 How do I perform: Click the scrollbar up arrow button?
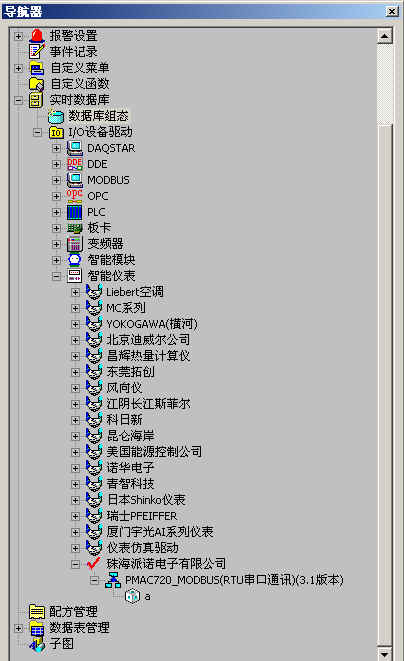[385, 36]
